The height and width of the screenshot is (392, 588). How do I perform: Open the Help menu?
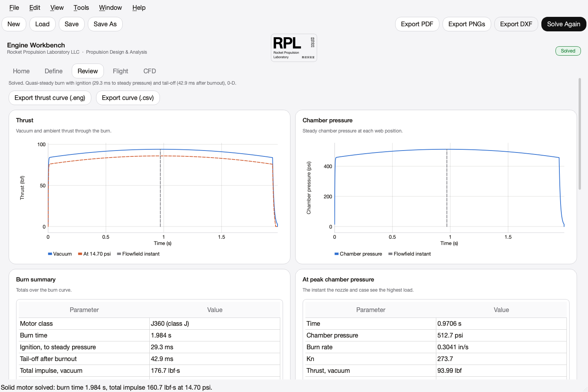click(139, 7)
